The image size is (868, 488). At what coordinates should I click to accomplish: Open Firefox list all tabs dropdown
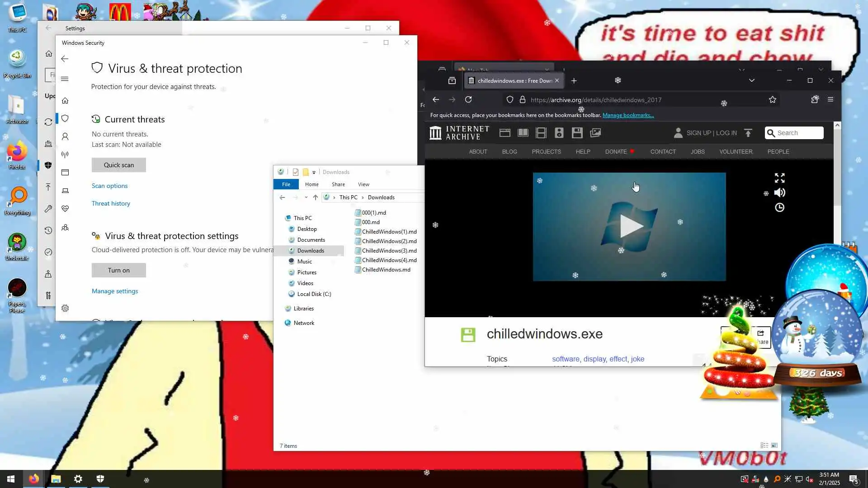751,80
